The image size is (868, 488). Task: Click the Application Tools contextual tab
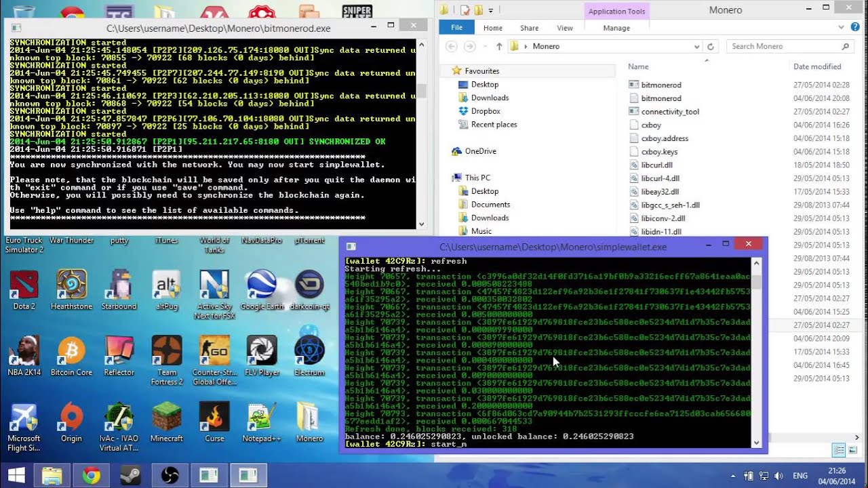(x=616, y=12)
